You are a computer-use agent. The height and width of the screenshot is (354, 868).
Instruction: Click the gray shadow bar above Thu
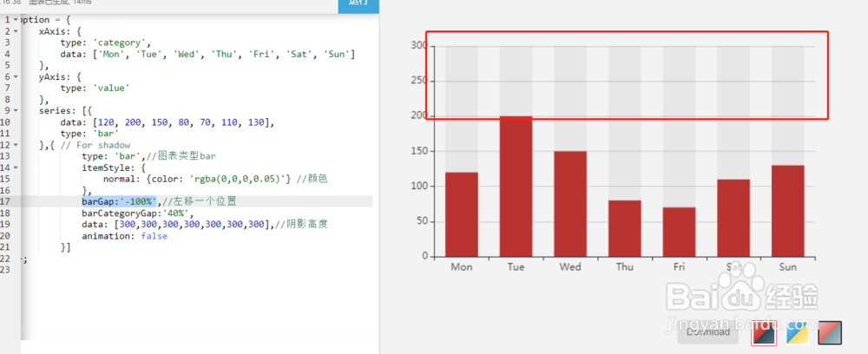[624, 123]
